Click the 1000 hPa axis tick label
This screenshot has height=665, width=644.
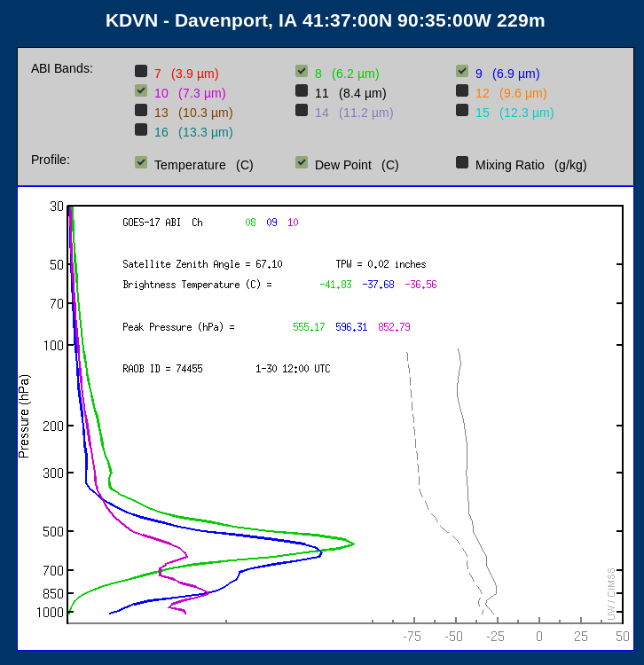(x=50, y=613)
